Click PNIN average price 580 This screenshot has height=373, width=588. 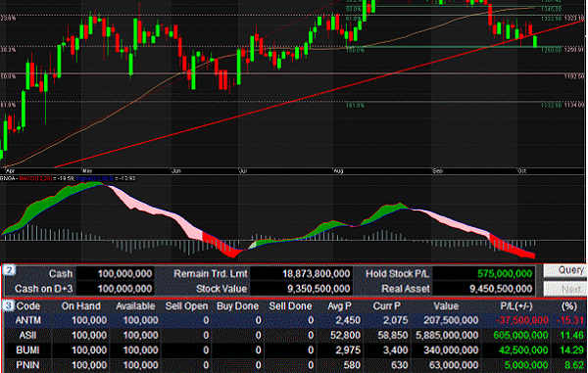pyautogui.click(x=352, y=365)
